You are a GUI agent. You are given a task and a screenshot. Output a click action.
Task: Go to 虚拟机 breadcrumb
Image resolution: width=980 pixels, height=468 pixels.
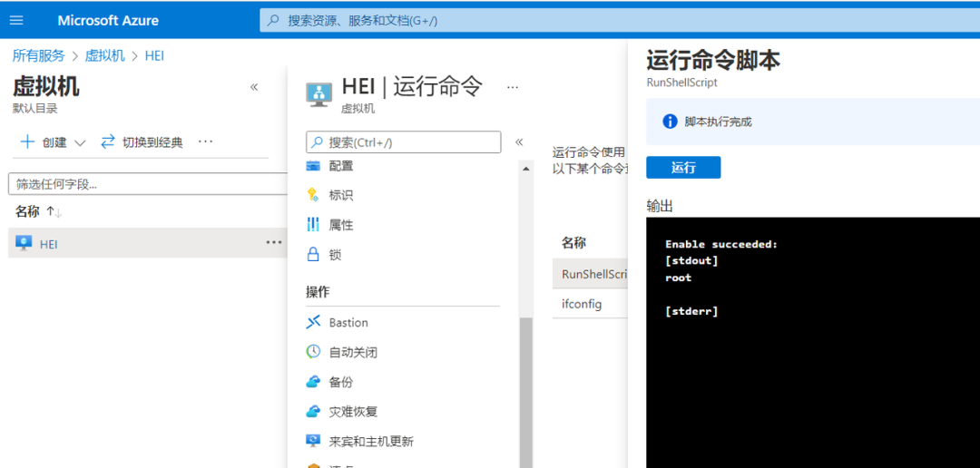tap(105, 55)
